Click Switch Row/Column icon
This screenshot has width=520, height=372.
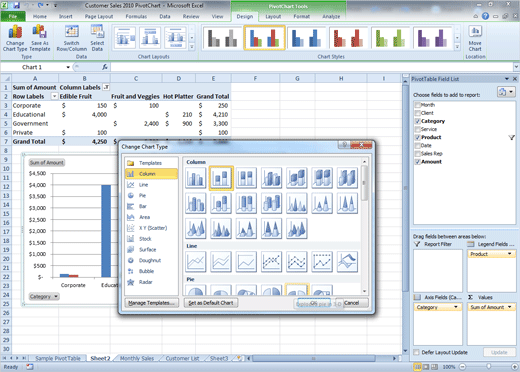tap(72, 38)
